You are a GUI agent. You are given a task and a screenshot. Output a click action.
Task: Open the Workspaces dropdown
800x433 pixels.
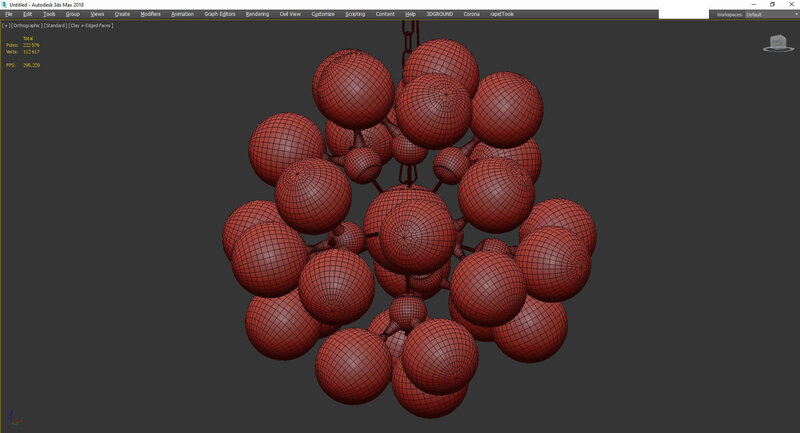click(x=768, y=15)
